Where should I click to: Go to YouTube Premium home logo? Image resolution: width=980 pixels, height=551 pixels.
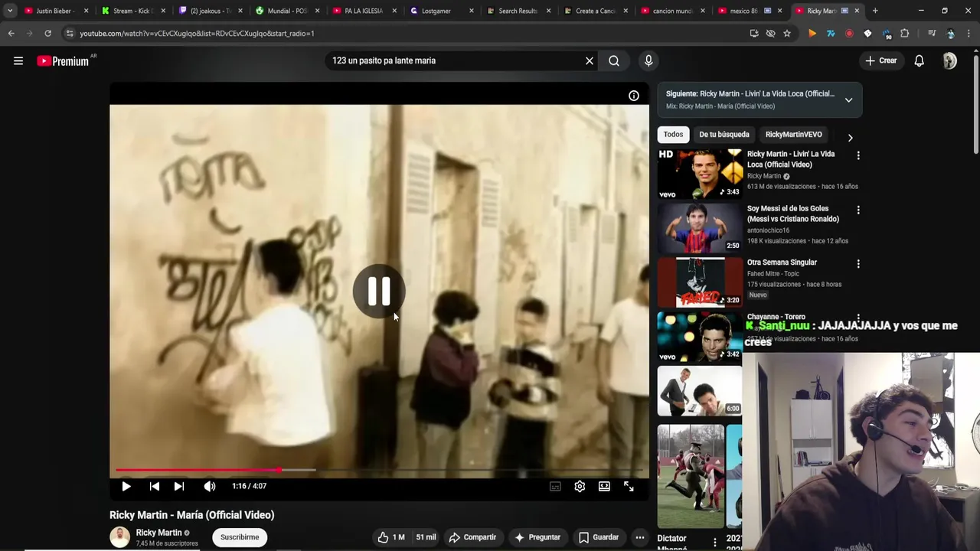click(63, 61)
